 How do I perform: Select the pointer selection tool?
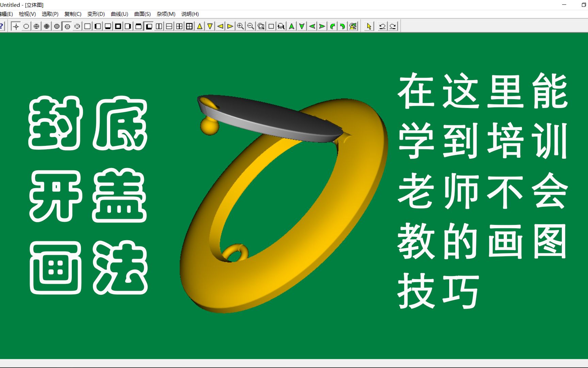pyautogui.click(x=369, y=26)
